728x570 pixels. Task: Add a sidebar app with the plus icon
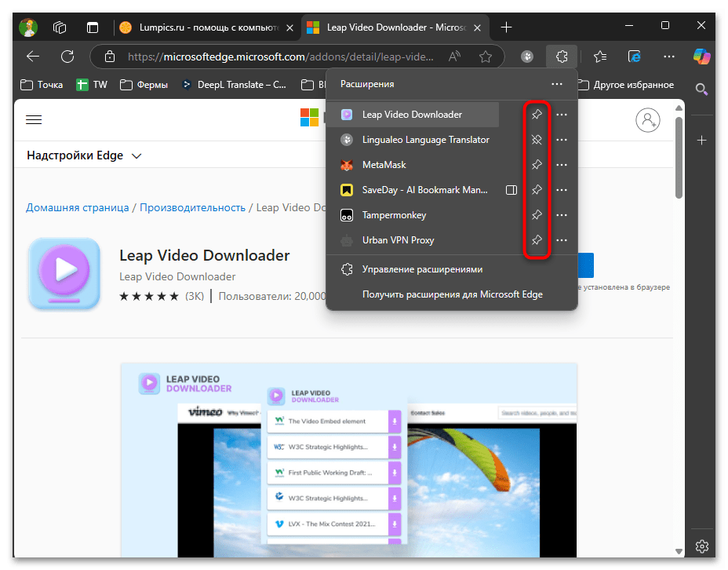(701, 141)
